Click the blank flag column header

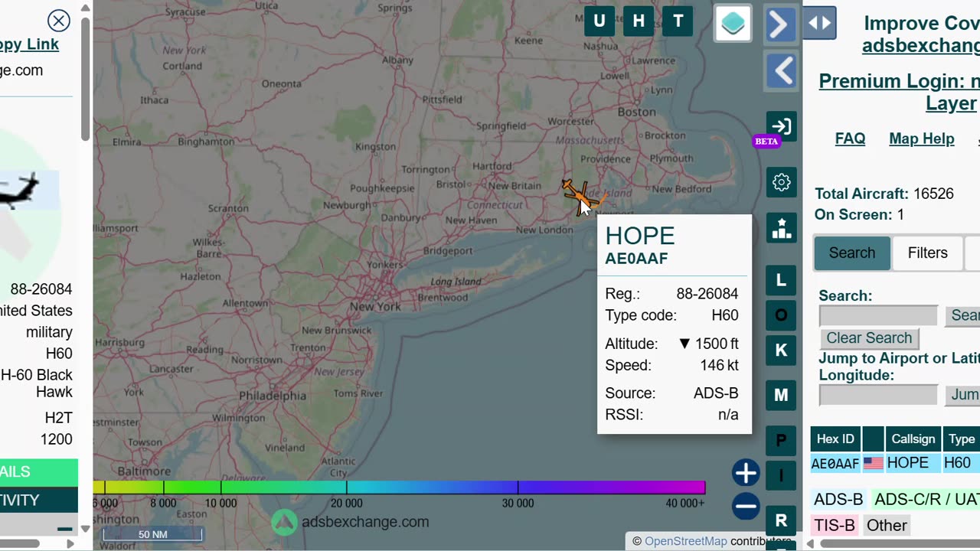873,439
